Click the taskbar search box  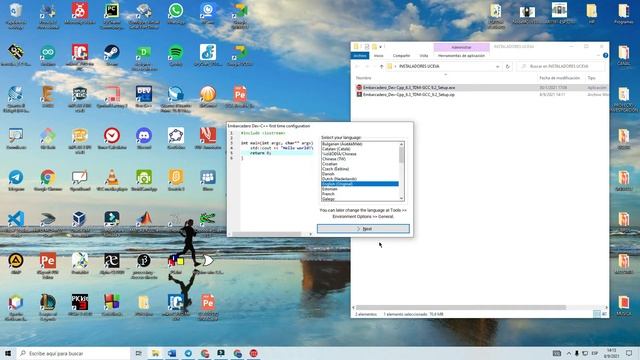(73, 353)
